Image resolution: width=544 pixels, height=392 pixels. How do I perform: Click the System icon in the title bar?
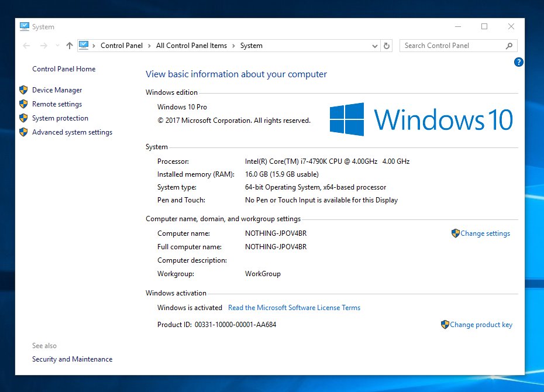coord(25,26)
